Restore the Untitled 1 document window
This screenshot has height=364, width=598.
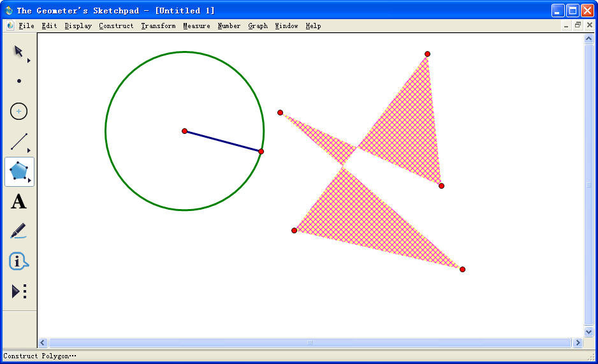(x=578, y=25)
